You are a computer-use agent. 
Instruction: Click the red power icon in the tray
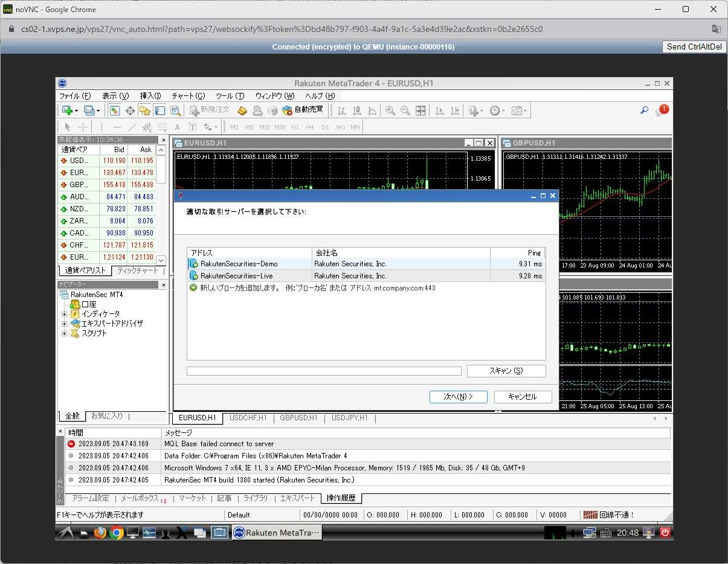[665, 533]
